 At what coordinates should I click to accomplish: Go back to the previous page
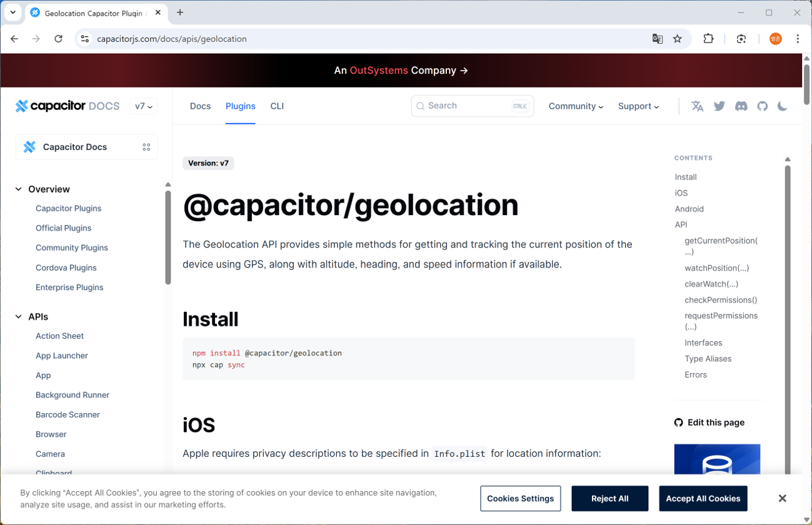(14, 39)
